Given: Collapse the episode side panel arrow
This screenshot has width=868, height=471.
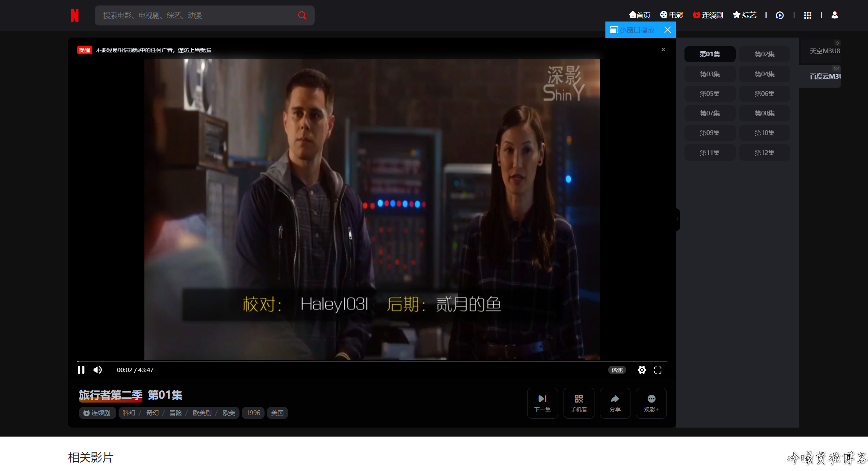Looking at the screenshot, I should coord(677,219).
